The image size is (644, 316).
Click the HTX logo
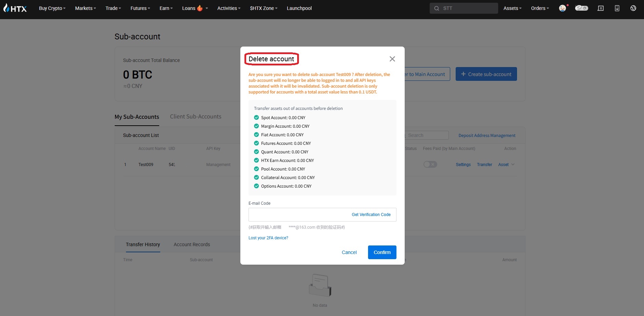pos(15,8)
